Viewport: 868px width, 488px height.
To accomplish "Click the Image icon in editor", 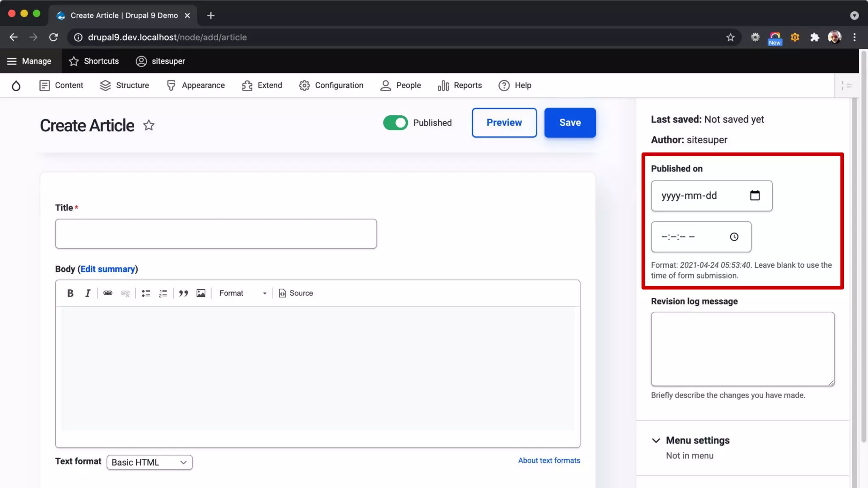I will tap(201, 293).
